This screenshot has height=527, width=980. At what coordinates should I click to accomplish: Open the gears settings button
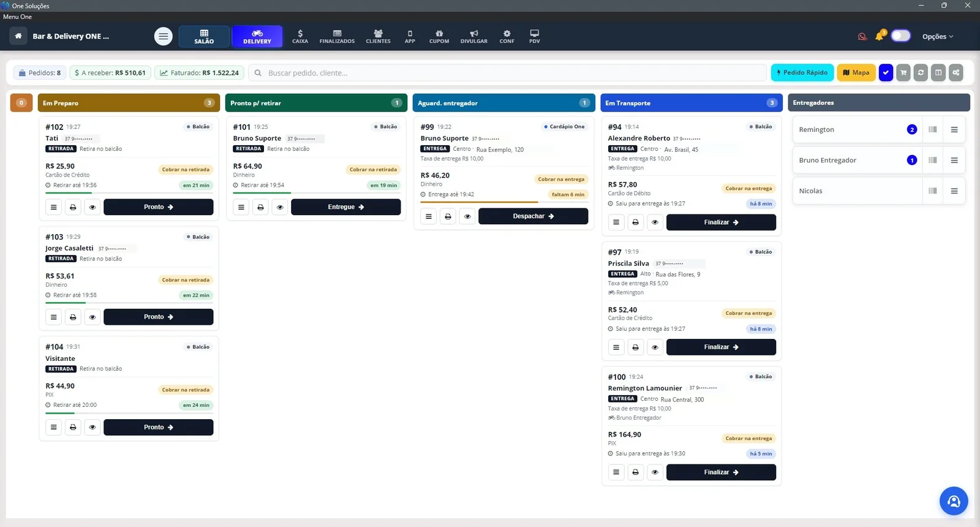click(x=956, y=72)
